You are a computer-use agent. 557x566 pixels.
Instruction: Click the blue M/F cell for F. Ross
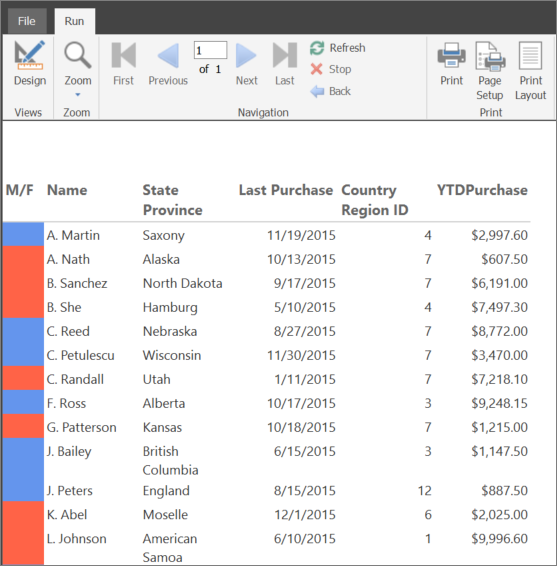(23, 402)
